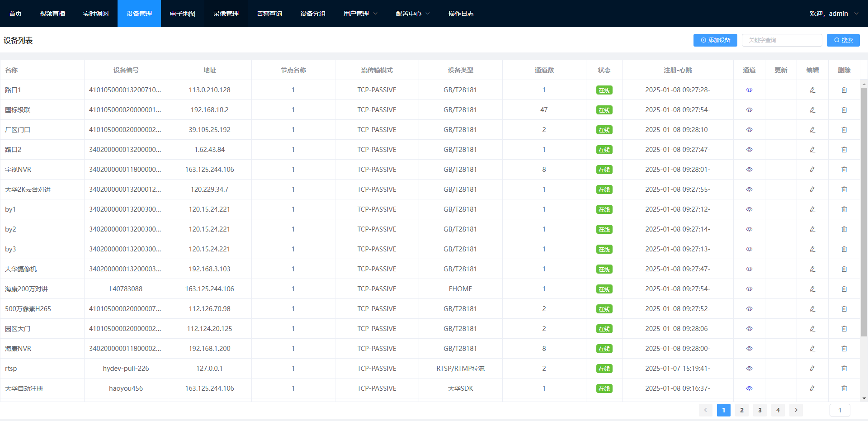Open channel view for 厂区门口

pyautogui.click(x=749, y=130)
